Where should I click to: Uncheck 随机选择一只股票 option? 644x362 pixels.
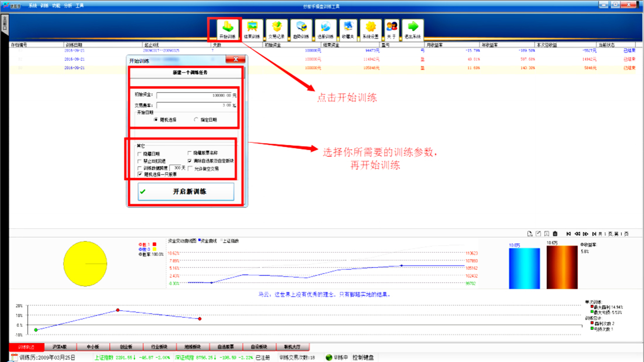pyautogui.click(x=141, y=174)
